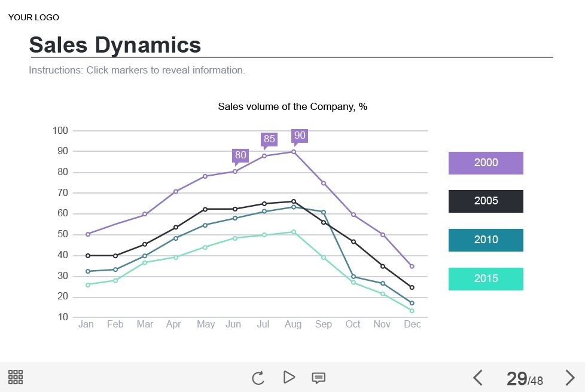
Task: Click the 29/48 slide counter
Action: tap(525, 378)
